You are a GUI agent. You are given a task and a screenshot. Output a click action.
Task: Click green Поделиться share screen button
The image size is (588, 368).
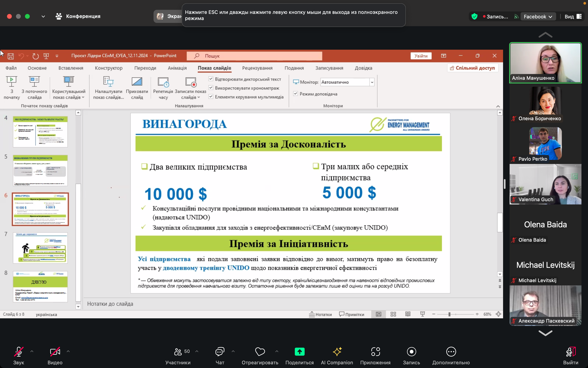point(299,356)
